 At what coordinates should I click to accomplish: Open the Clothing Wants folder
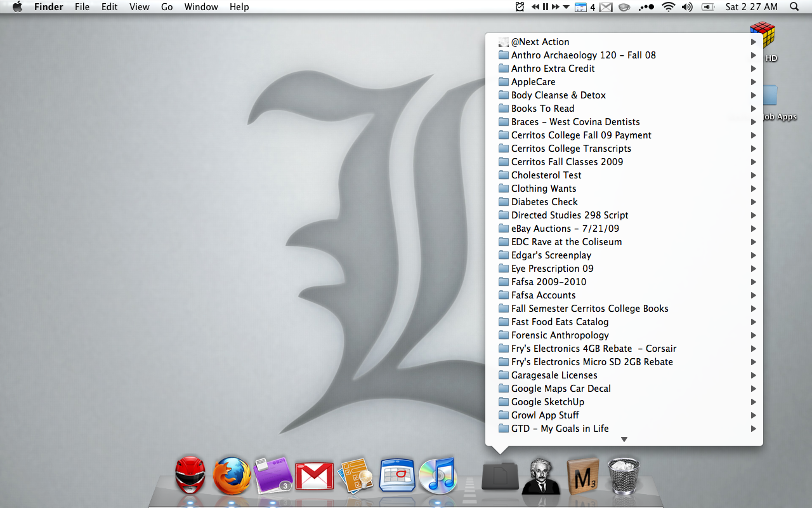point(624,189)
